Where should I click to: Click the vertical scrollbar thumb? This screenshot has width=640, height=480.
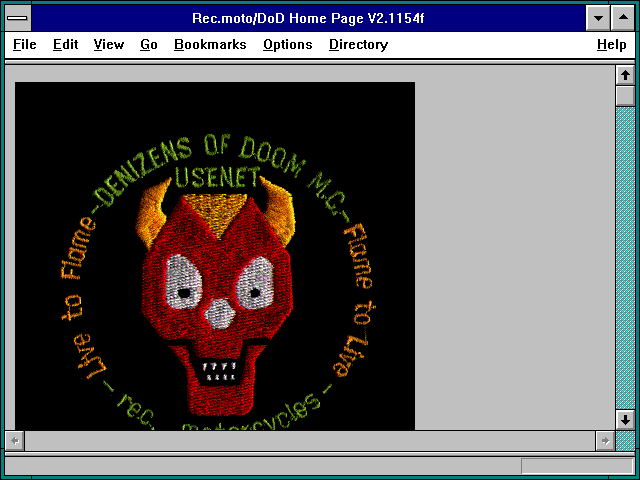point(625,96)
